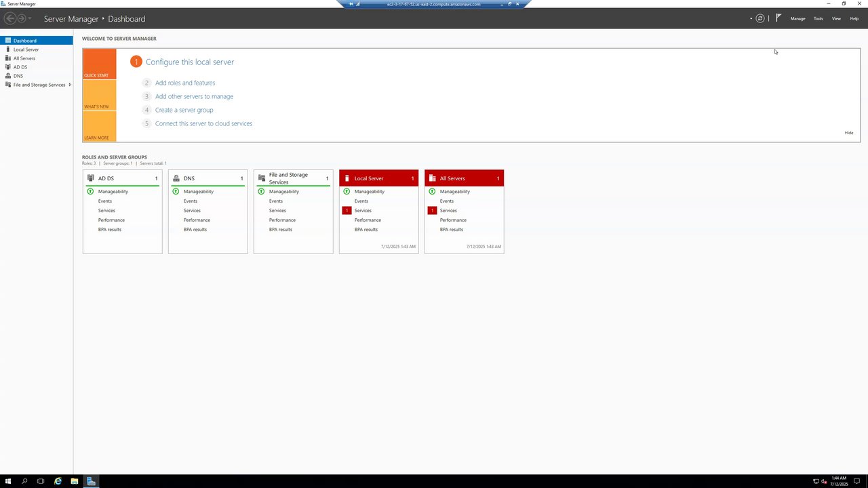Click red Services alert badge in Local Server
The height and width of the screenshot is (488, 868).
(x=347, y=211)
